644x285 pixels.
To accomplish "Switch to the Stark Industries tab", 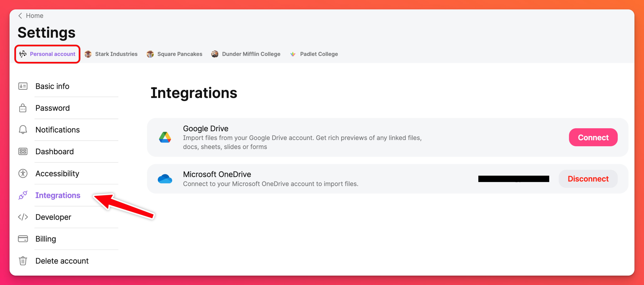I will [111, 54].
